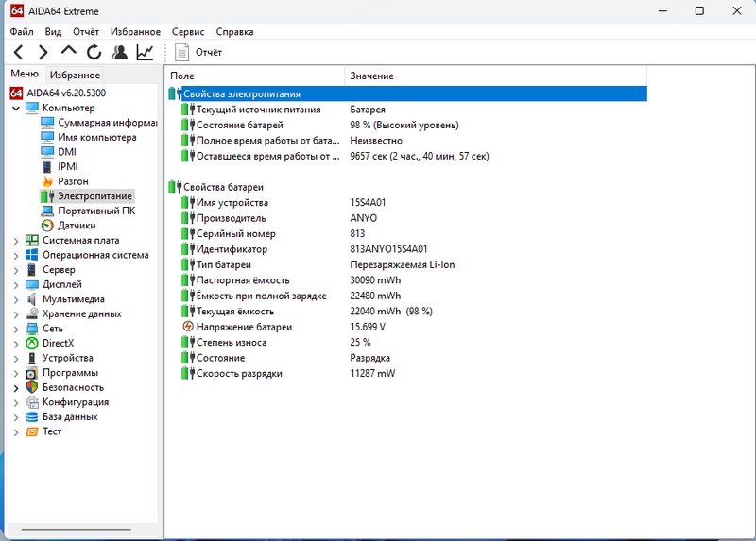The width and height of the screenshot is (756, 541).
Task: Open the Файл menu
Action: tap(22, 32)
